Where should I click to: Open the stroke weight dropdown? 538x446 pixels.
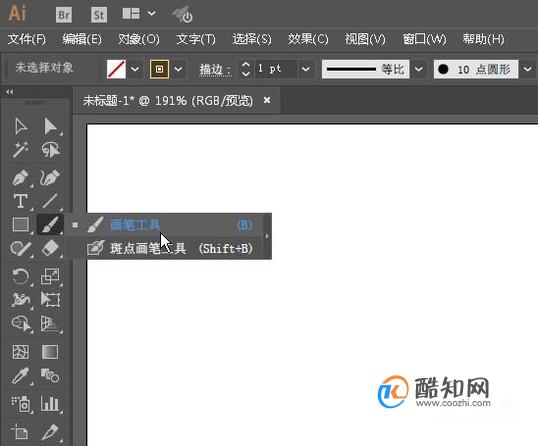[x=306, y=69]
